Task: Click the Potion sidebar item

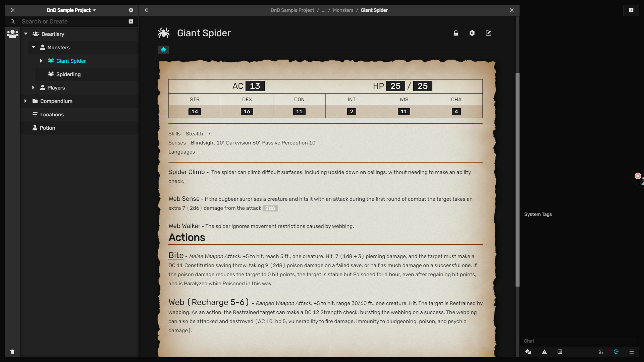Action: (47, 128)
